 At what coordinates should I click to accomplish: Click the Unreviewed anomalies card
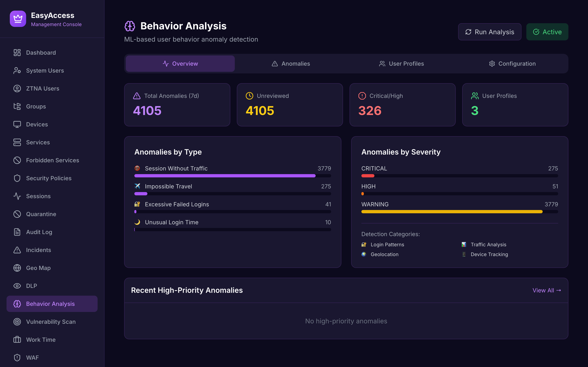coord(290,105)
